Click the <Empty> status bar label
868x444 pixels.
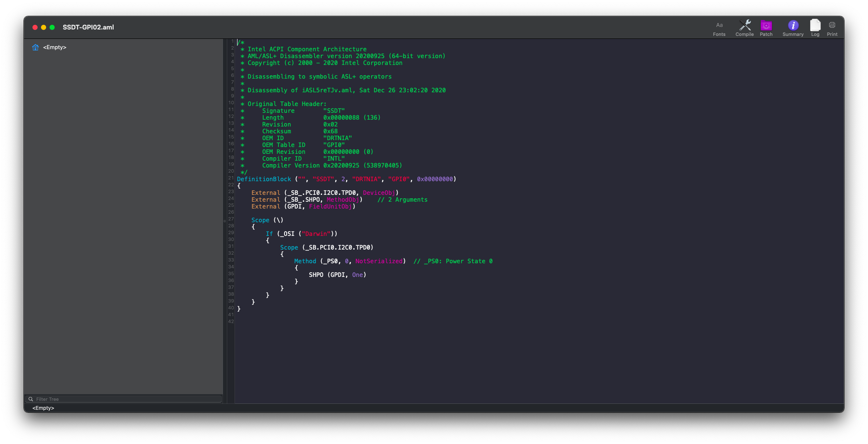point(43,408)
